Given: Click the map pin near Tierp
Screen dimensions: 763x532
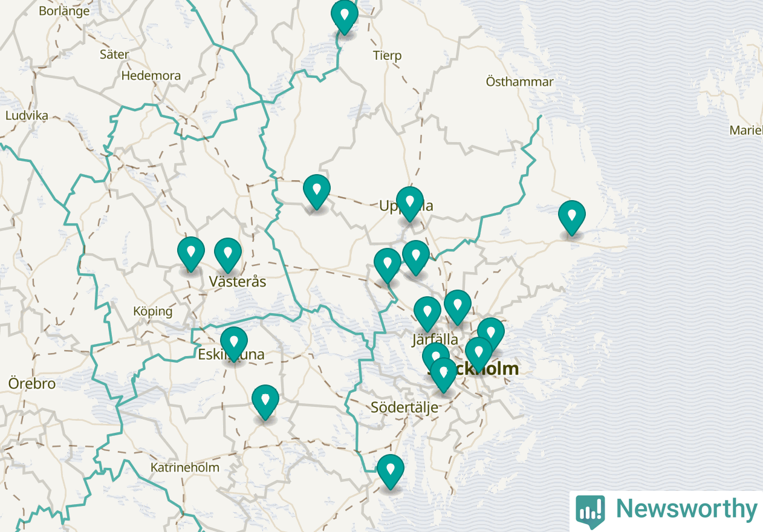Looking at the screenshot, I should tap(344, 16).
